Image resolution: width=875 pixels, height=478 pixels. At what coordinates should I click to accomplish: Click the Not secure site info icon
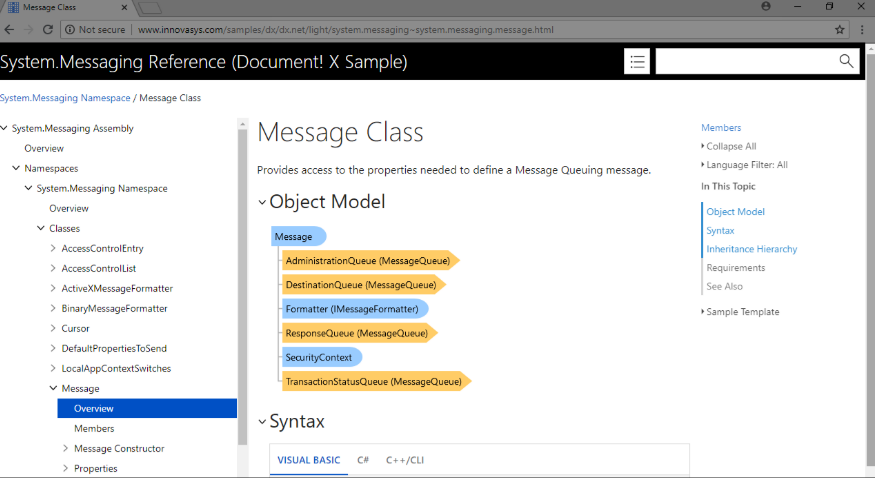[x=70, y=30]
